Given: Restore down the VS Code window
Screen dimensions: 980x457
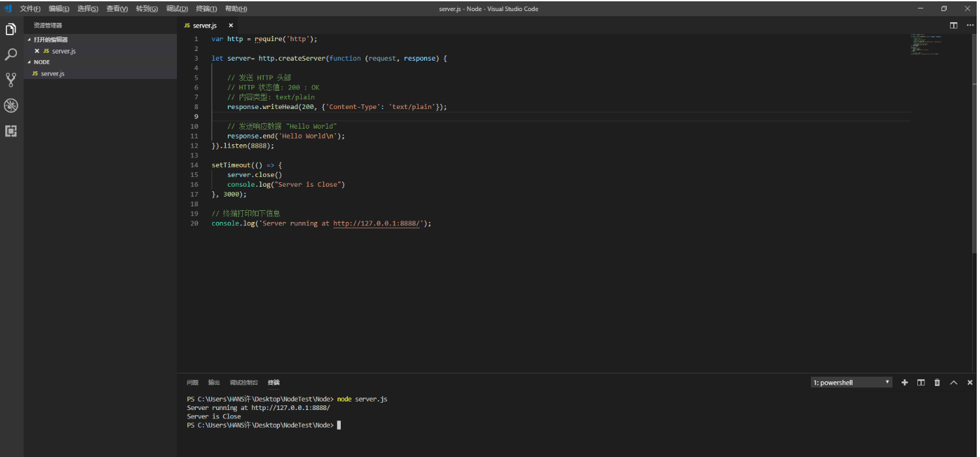Looking at the screenshot, I should pyautogui.click(x=944, y=8).
